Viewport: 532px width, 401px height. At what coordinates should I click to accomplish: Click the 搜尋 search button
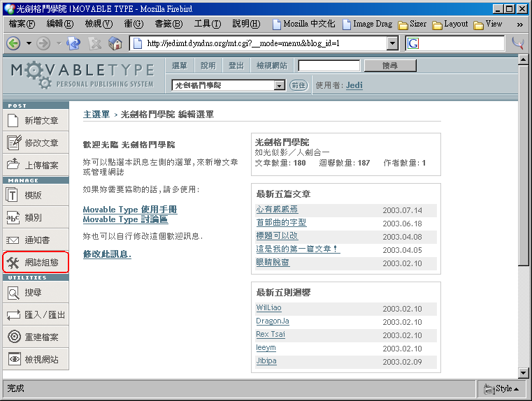point(390,66)
